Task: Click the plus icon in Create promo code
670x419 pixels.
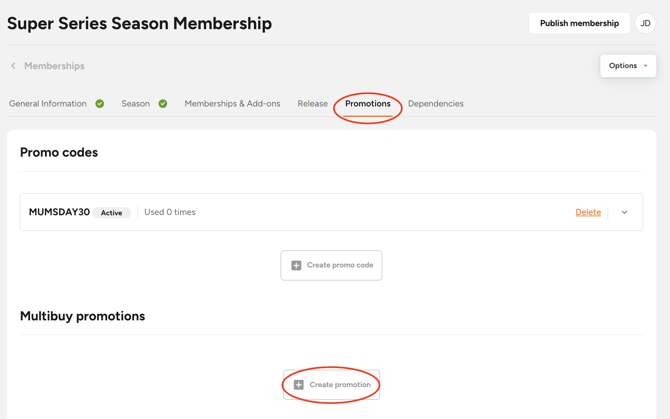Action: (x=296, y=265)
